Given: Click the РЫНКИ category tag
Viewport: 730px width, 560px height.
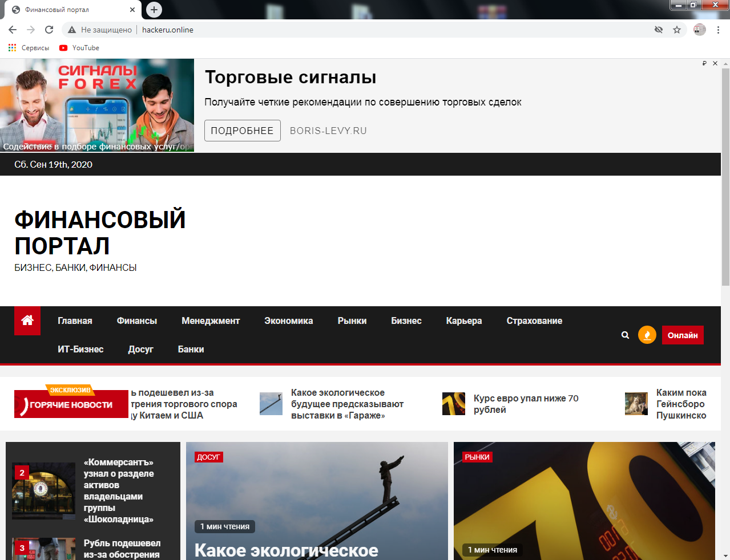Looking at the screenshot, I should click(x=477, y=457).
